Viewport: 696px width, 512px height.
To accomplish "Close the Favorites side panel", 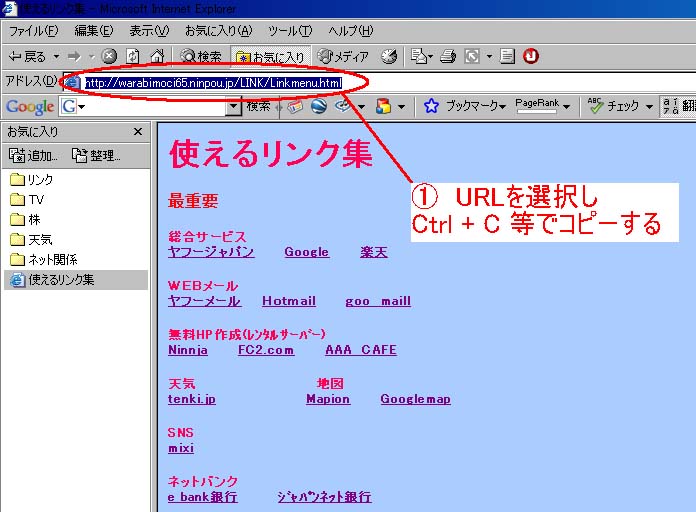I will click(x=138, y=131).
